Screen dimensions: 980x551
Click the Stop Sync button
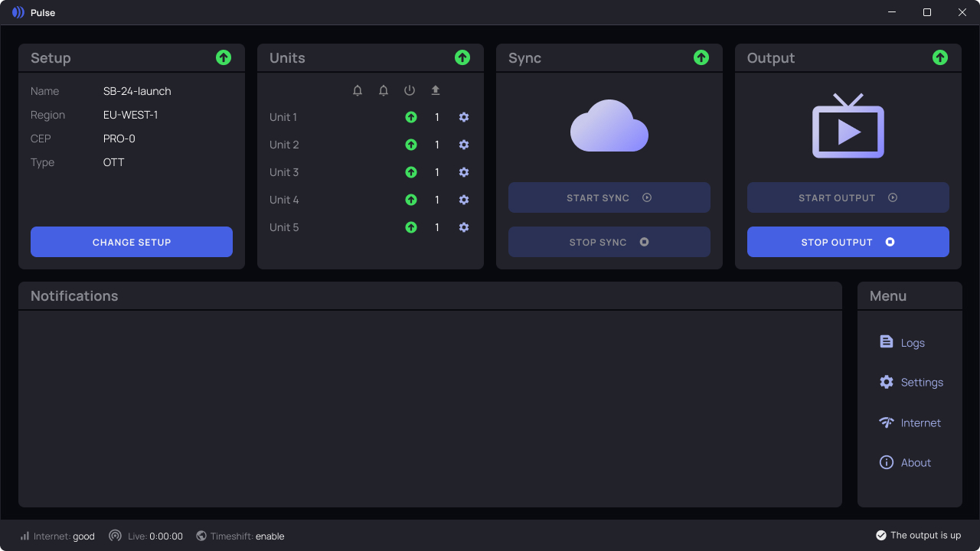[609, 242]
